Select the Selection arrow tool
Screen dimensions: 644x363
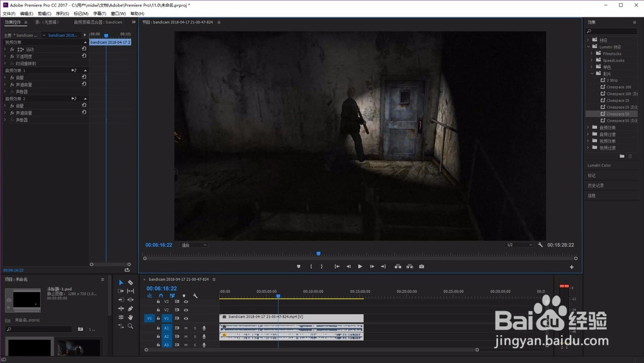(121, 282)
